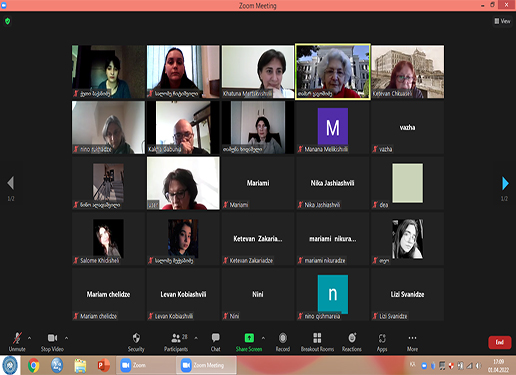Open the View layout menu
The image size is (516, 375).
click(x=503, y=21)
